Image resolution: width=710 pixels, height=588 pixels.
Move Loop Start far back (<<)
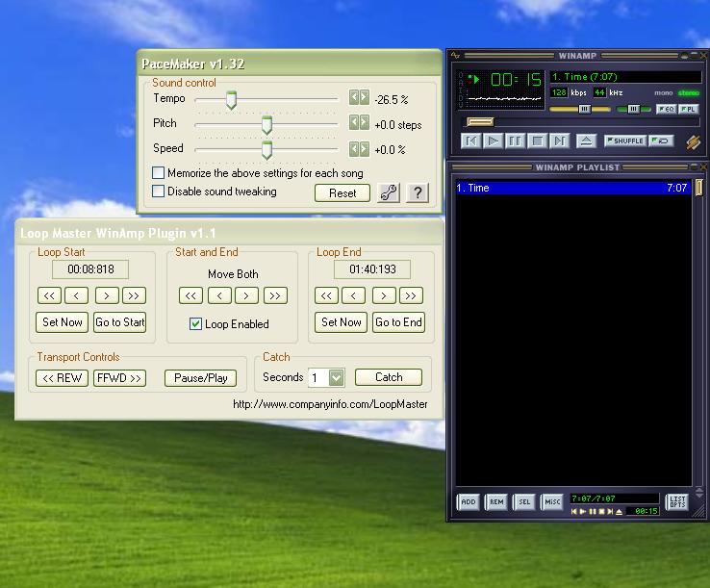(49, 295)
